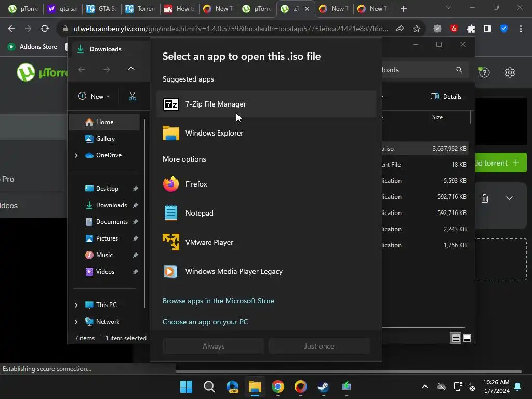Open Windows Start menu

(x=186, y=387)
